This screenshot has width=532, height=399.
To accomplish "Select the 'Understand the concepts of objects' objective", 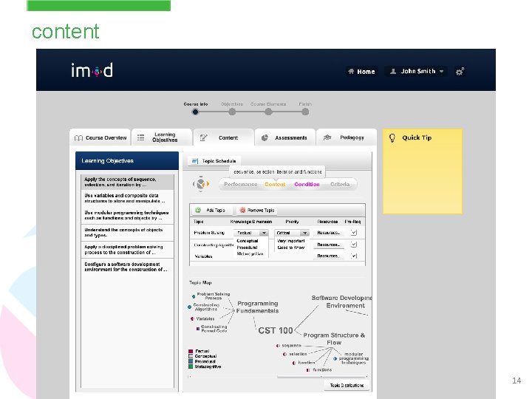I will point(127,233).
